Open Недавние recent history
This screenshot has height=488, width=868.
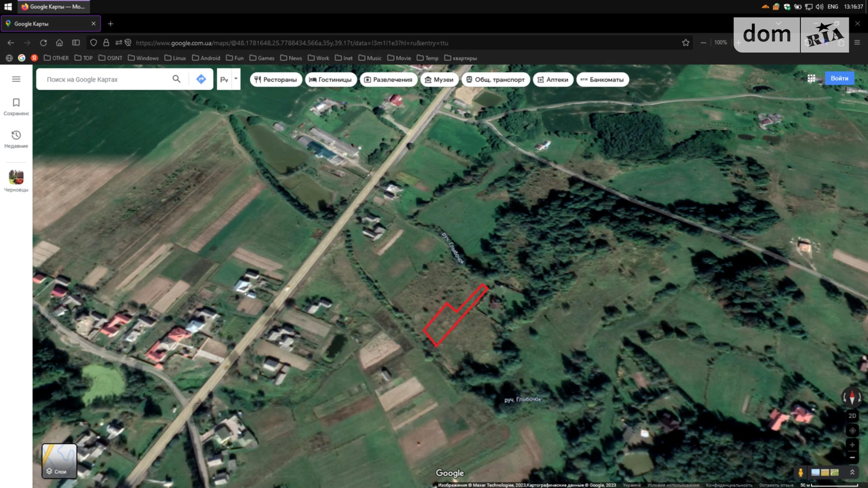16,139
